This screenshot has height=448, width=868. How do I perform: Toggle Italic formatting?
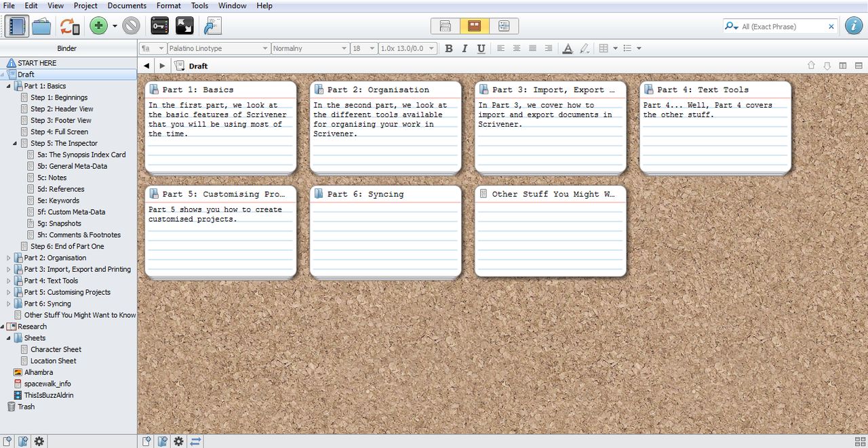click(465, 48)
